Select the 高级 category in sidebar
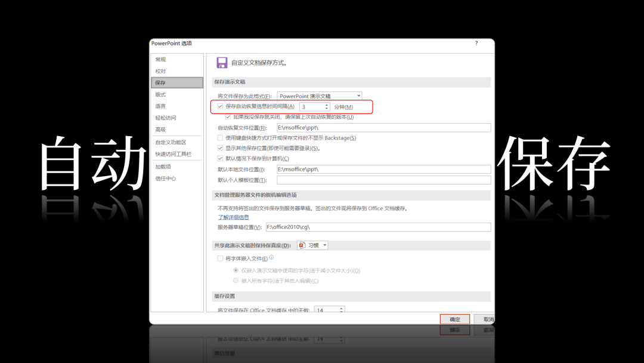This screenshot has width=644, height=363. click(x=160, y=130)
